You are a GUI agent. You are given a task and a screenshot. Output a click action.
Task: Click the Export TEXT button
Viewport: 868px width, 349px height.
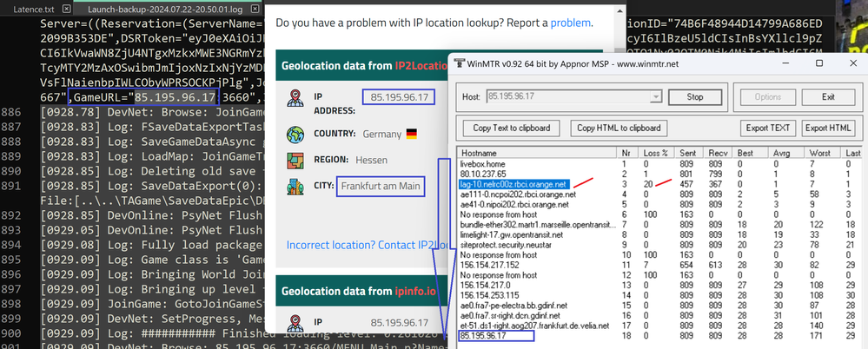(x=768, y=128)
